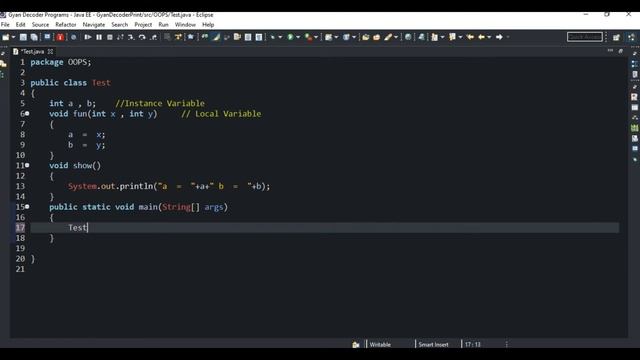Click the Save icon in toolbar

click(x=23, y=37)
